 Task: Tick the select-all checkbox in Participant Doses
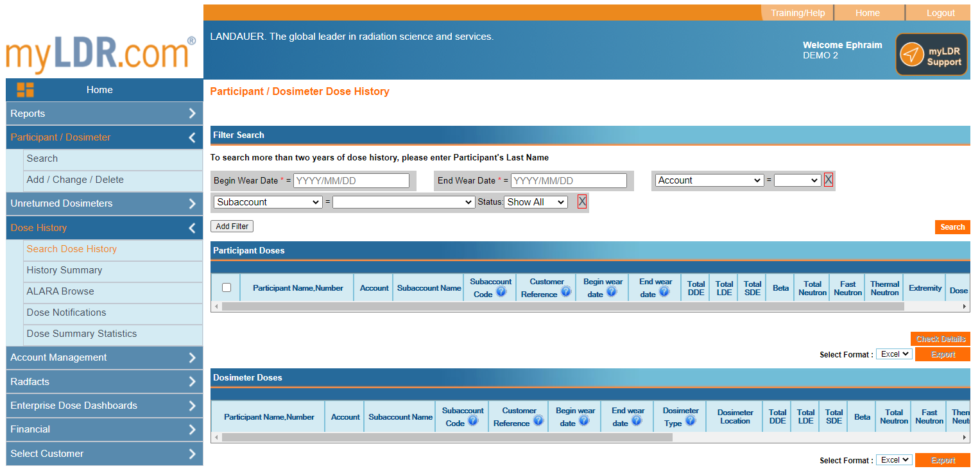(x=226, y=287)
